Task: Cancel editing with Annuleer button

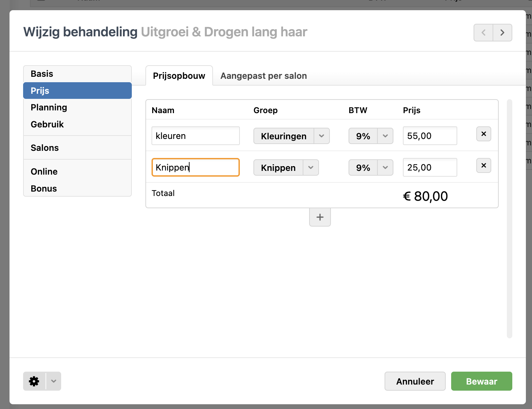Action: click(415, 381)
